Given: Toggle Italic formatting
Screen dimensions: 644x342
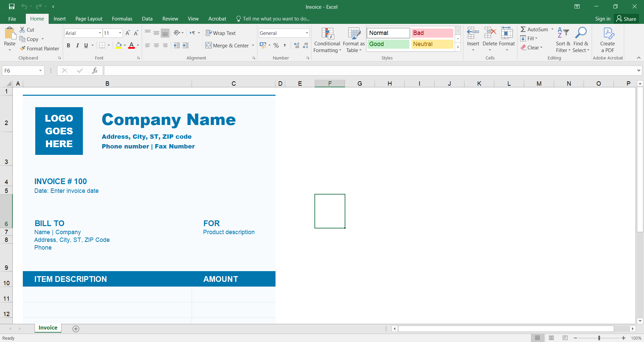Looking at the screenshot, I should point(77,45).
